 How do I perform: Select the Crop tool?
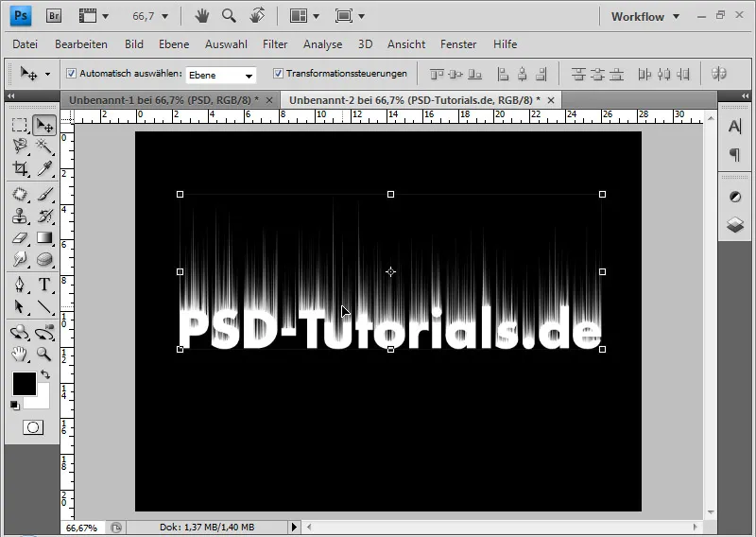pos(19,168)
